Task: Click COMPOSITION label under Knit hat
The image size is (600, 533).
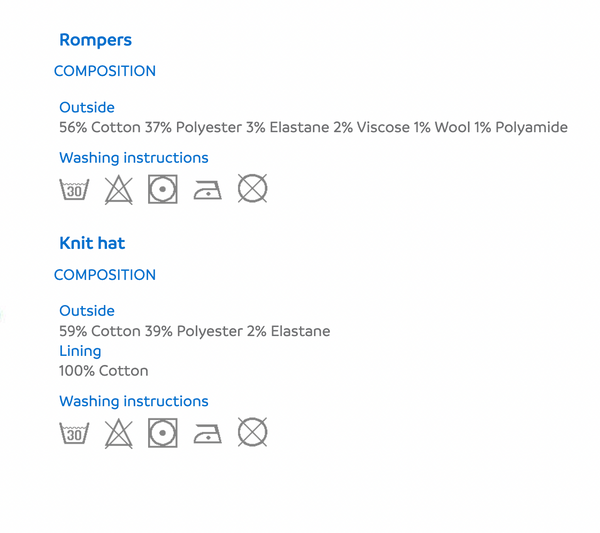Action: tap(105, 275)
